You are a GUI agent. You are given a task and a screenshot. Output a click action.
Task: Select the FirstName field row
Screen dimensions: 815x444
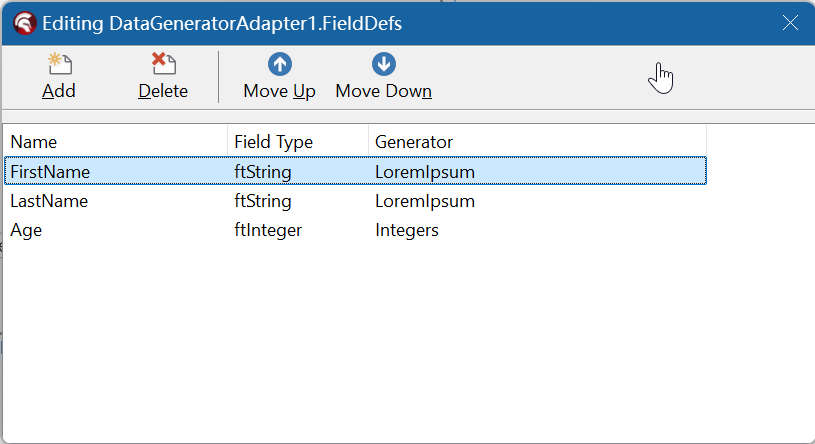point(50,172)
